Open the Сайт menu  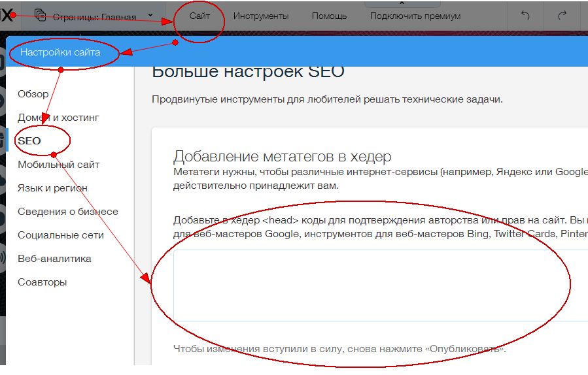[199, 16]
